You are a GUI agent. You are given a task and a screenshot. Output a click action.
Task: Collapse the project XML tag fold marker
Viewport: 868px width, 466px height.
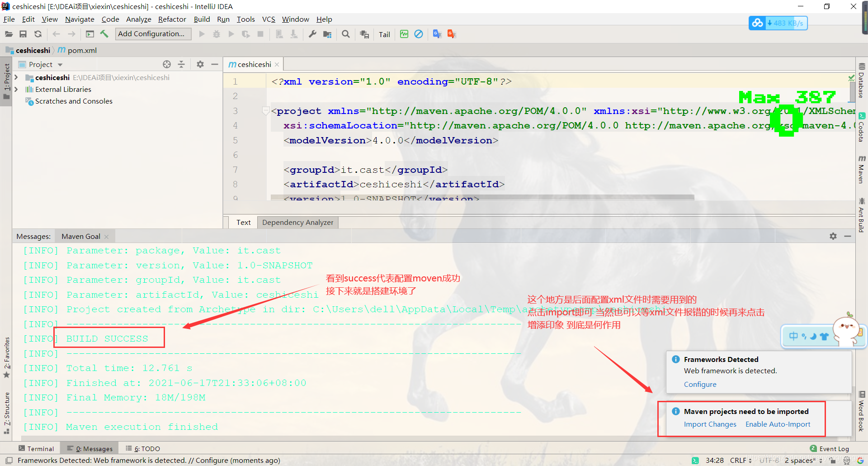coord(265,110)
